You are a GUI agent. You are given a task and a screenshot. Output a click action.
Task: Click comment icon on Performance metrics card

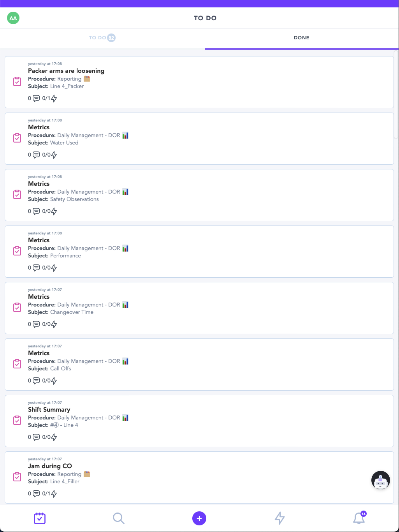36,268
